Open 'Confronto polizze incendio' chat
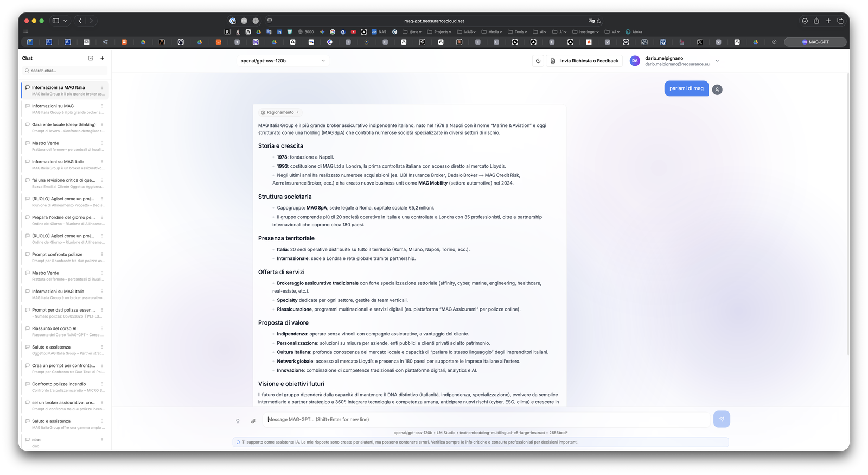The height and width of the screenshot is (475, 868). pos(65,387)
